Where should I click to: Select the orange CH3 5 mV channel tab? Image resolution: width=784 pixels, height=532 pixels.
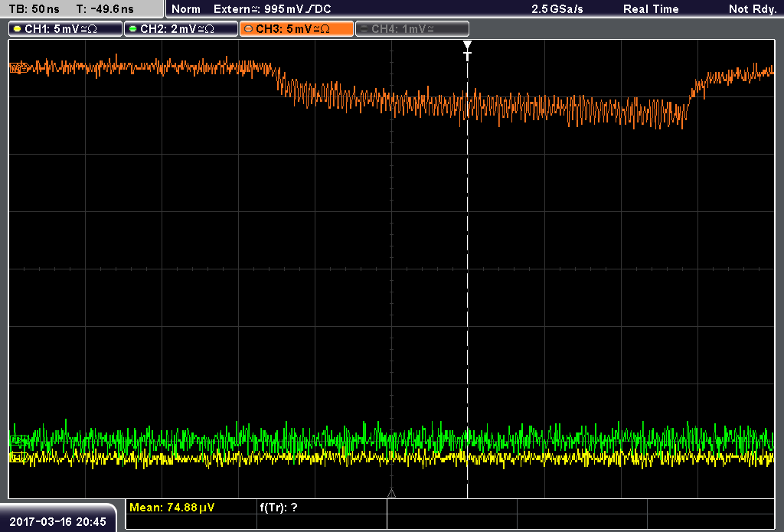[x=296, y=29]
